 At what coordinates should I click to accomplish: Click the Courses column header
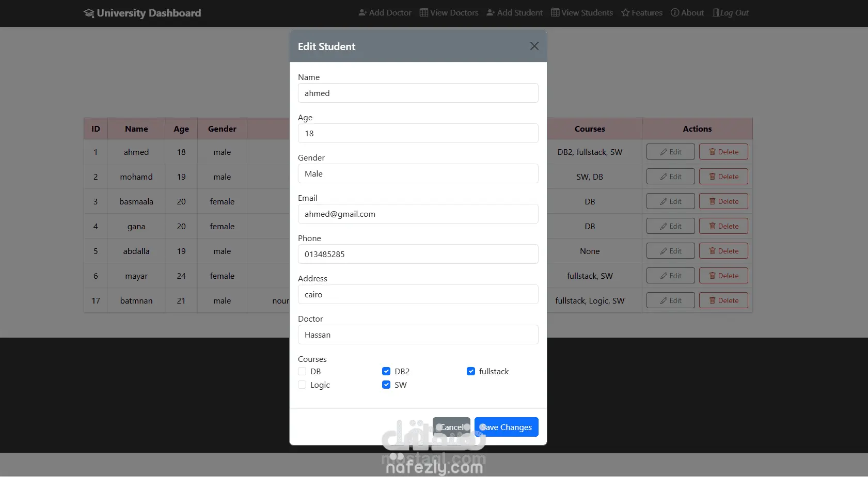click(x=590, y=129)
